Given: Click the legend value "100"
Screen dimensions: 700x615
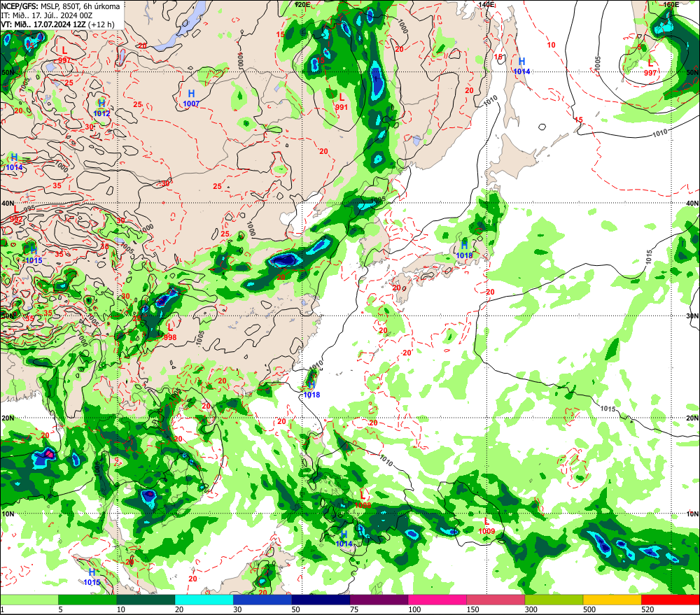Looking at the screenshot, I should 414,609.
